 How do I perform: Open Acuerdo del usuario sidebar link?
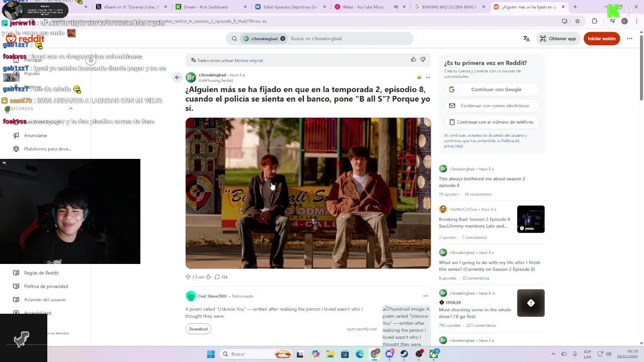45,300
